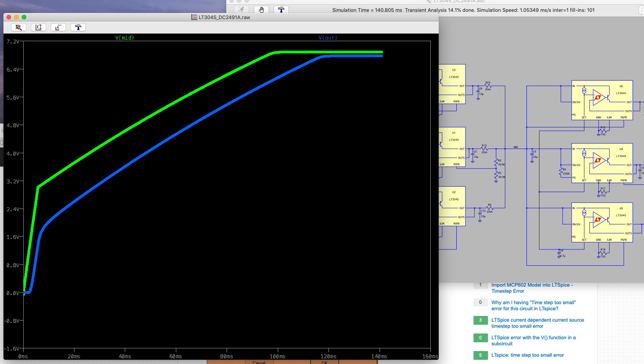Click the 160ms time axis label
This screenshot has height=364, width=644.
(x=430, y=356)
